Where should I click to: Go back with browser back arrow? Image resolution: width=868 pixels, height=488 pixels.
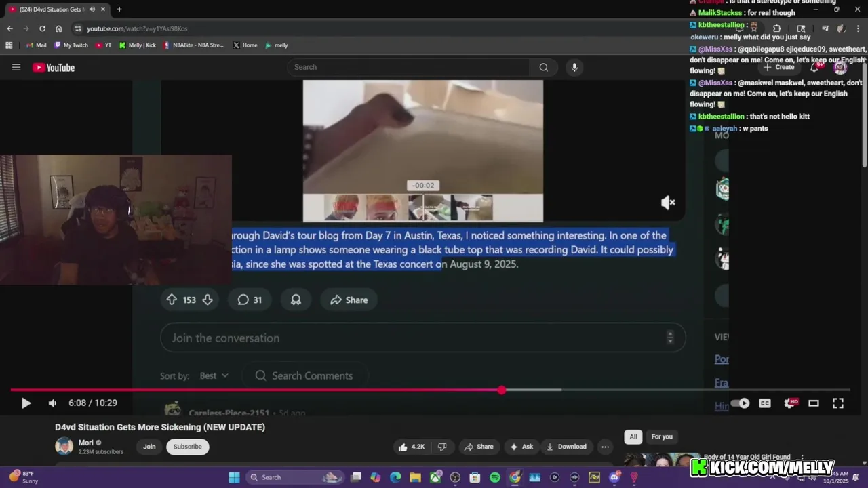point(9,28)
